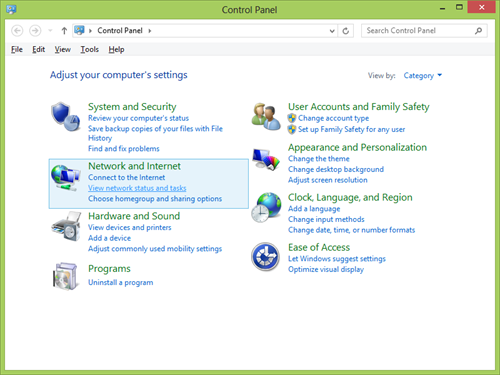Open the Clock, Language, and Region globe icon
The height and width of the screenshot is (375, 500).
point(266,207)
